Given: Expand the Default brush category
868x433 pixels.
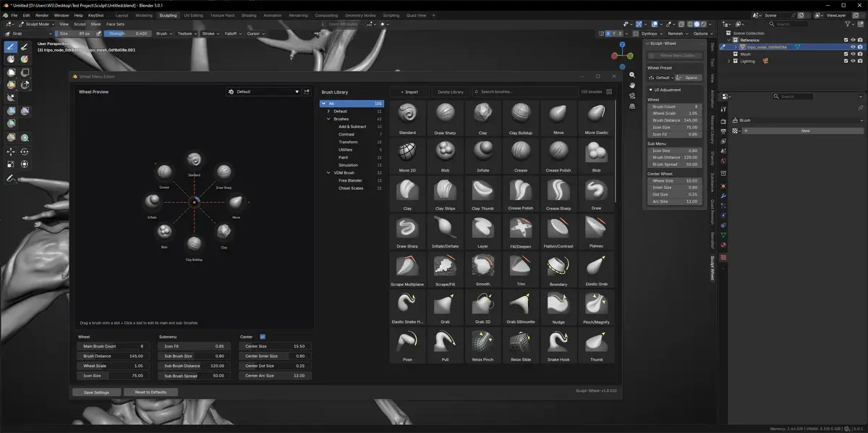Looking at the screenshot, I should 328,111.
